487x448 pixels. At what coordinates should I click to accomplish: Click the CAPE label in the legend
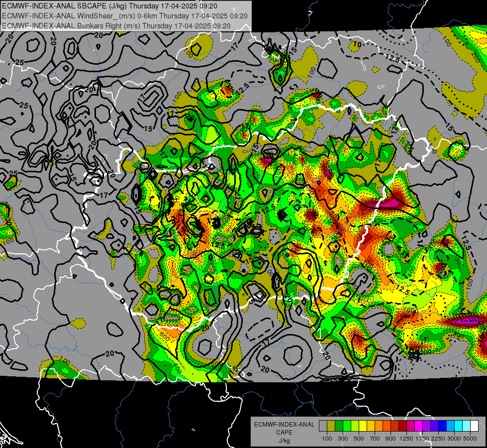284,433
